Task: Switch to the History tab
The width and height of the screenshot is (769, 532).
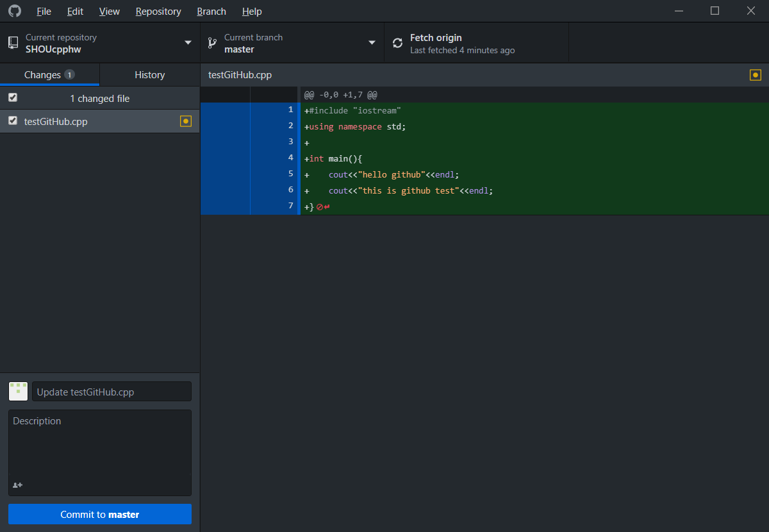Action: 150,75
